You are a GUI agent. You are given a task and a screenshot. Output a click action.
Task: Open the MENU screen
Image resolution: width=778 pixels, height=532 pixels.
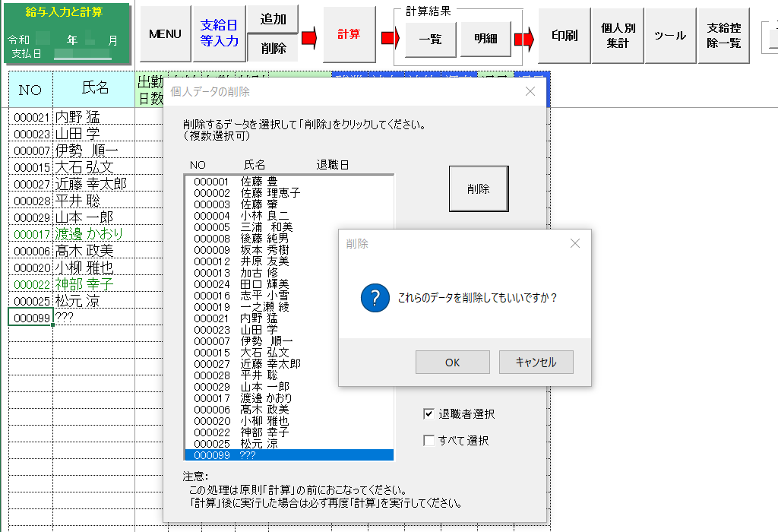click(164, 34)
